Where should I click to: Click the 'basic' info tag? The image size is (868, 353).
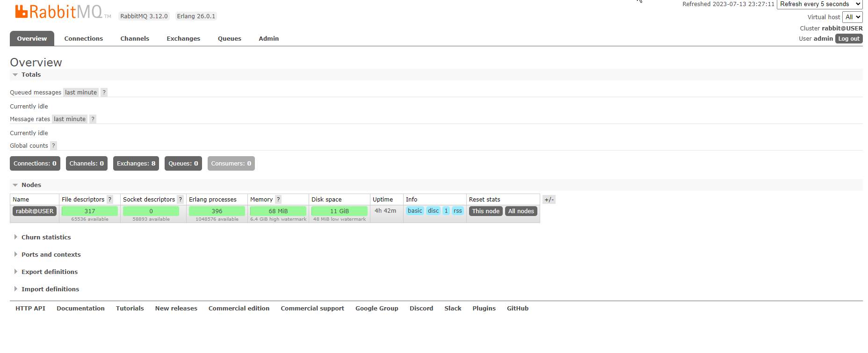[x=415, y=211]
